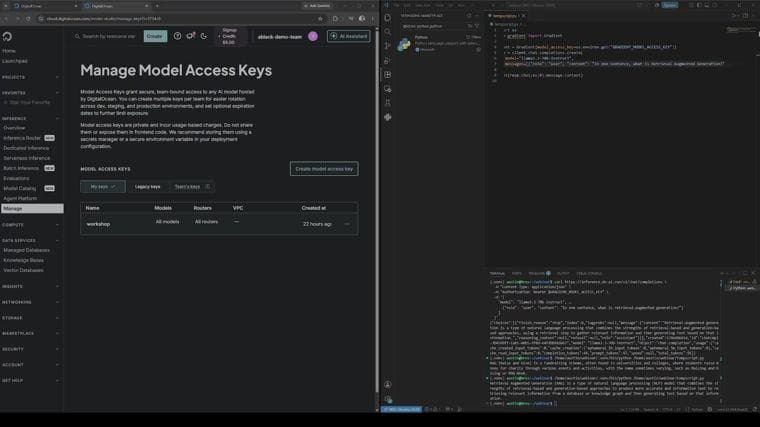Expand the Marketplace sidebar section

point(31,333)
